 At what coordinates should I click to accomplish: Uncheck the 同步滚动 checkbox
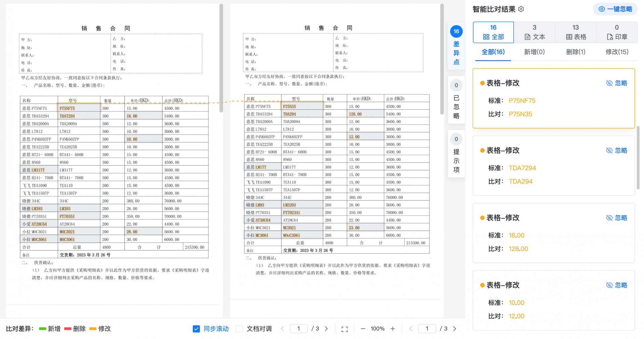[x=196, y=329]
